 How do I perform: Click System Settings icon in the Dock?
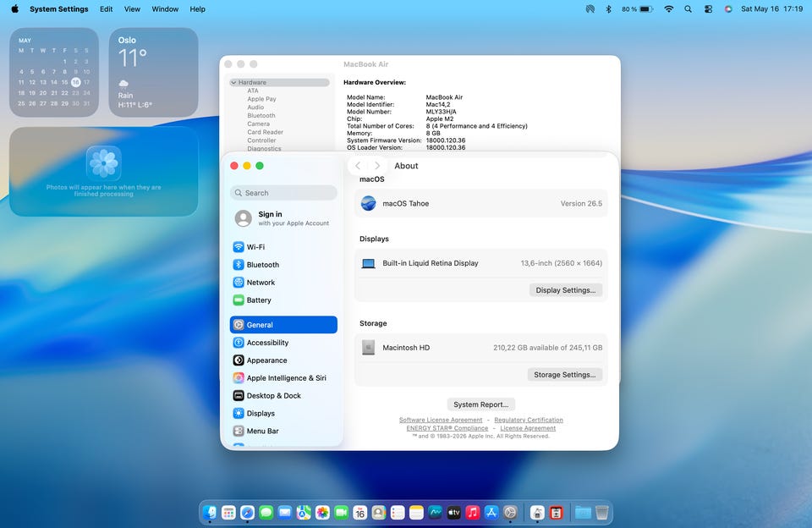[x=510, y=513]
